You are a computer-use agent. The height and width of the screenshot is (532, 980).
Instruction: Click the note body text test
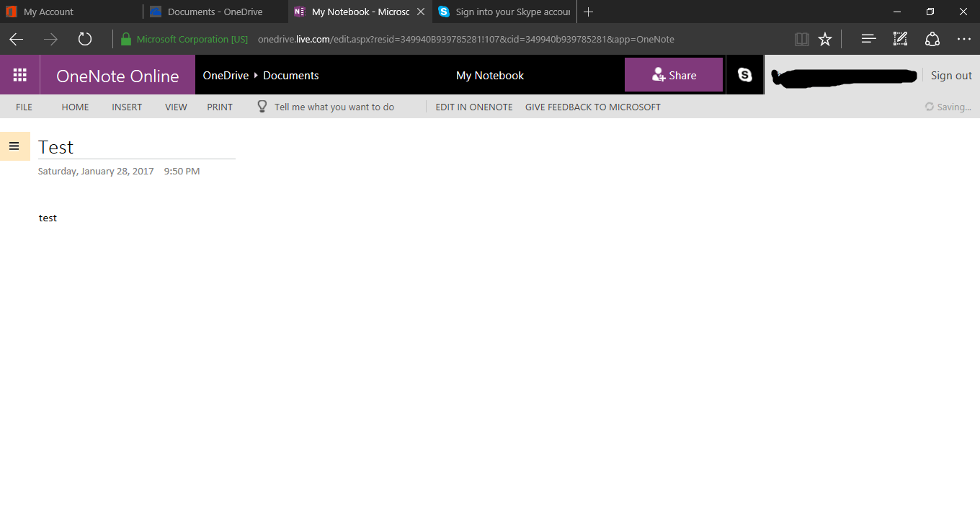pyautogui.click(x=48, y=218)
